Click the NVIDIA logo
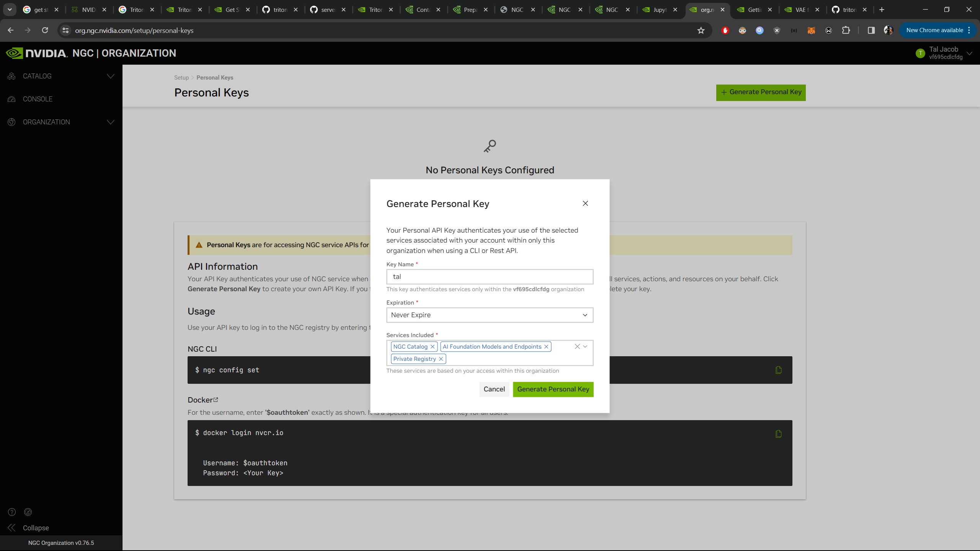 click(37, 53)
